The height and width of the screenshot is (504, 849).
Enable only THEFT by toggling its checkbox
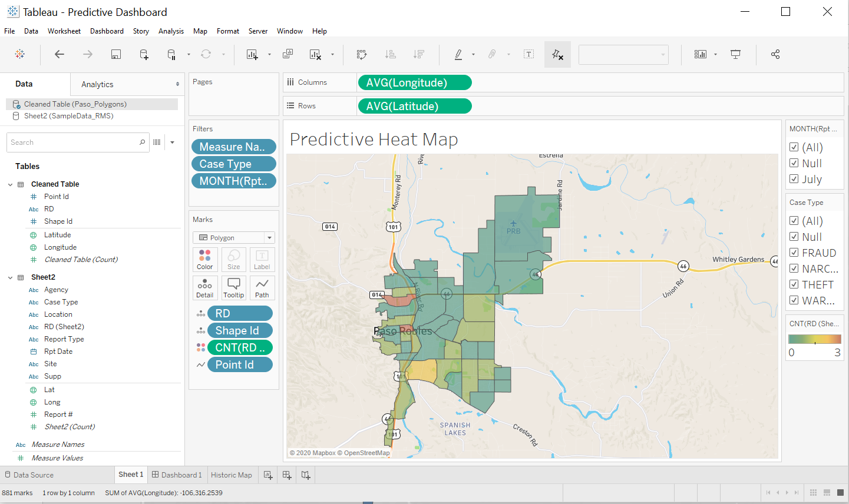pos(794,284)
